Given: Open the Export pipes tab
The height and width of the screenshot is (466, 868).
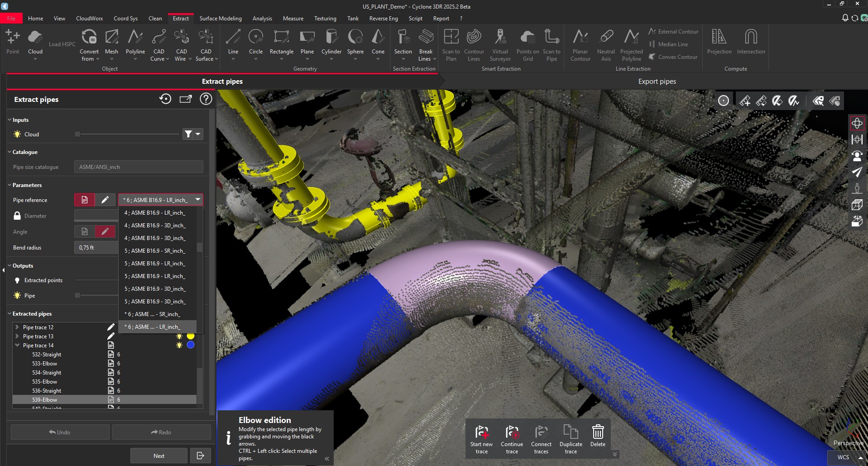Looking at the screenshot, I should pyautogui.click(x=657, y=82).
